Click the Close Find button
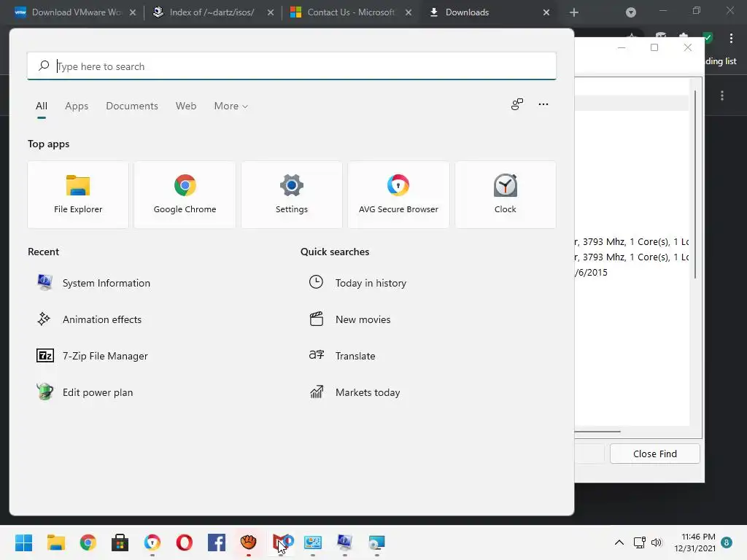747x560 pixels. pyautogui.click(x=654, y=454)
